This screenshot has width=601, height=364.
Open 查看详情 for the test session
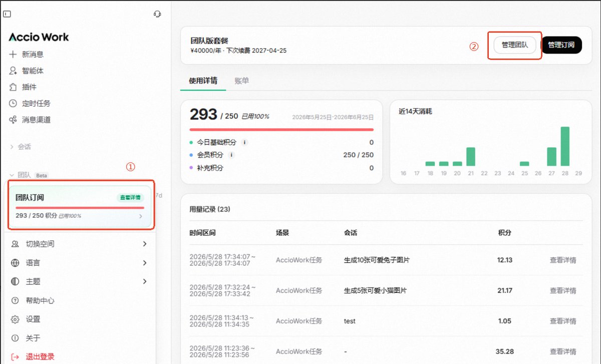point(563,321)
